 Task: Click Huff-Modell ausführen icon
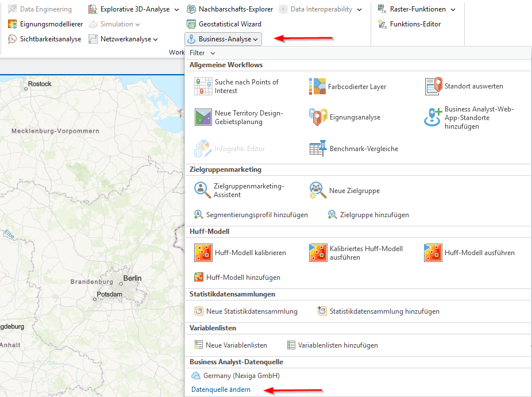(x=433, y=253)
